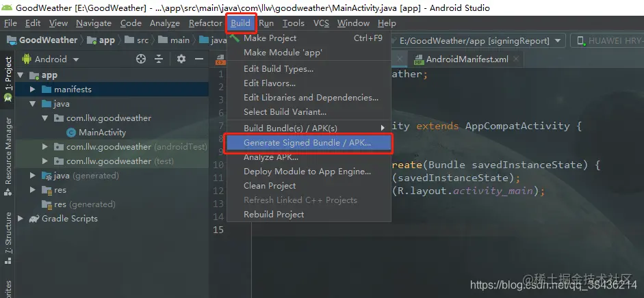Select the manifests folder row
Screen dimensions: 644x298
(x=112, y=90)
